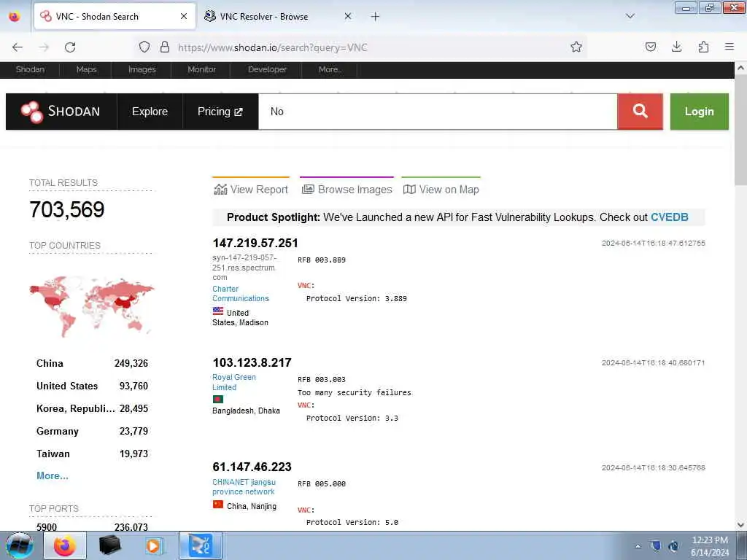Open the CVEDB link
The width and height of the screenshot is (747, 560).
(670, 217)
